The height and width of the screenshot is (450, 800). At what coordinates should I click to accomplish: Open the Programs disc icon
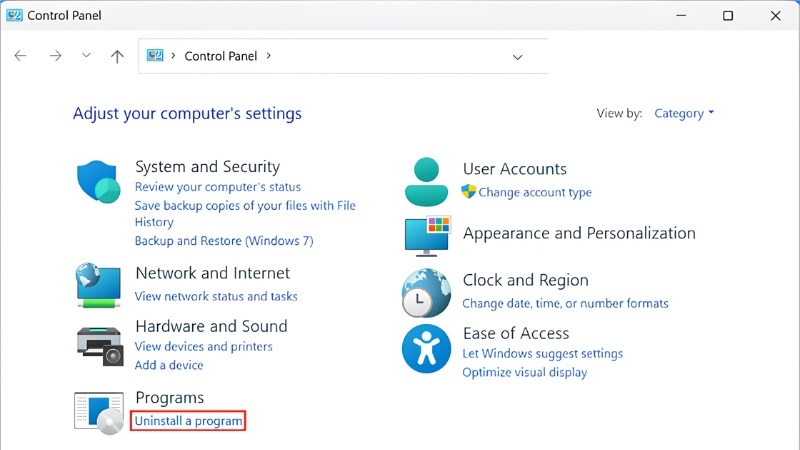point(99,413)
